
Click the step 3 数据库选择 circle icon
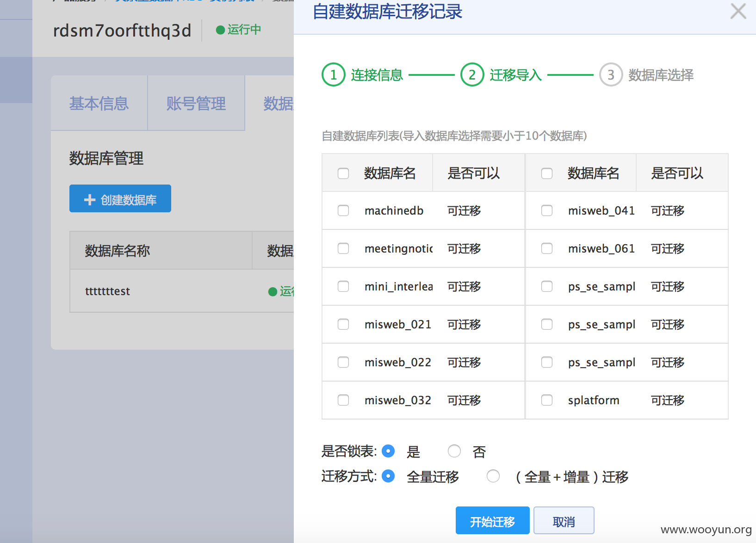tap(611, 74)
